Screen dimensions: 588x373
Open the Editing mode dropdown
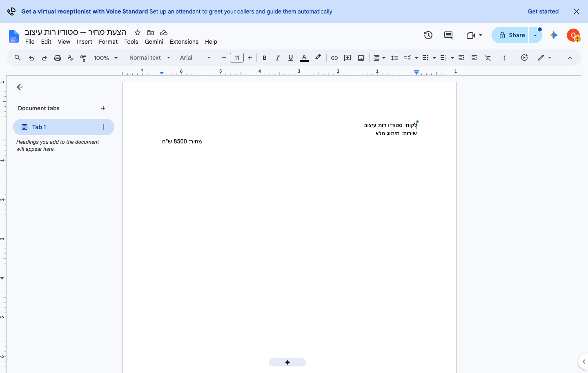(545, 58)
